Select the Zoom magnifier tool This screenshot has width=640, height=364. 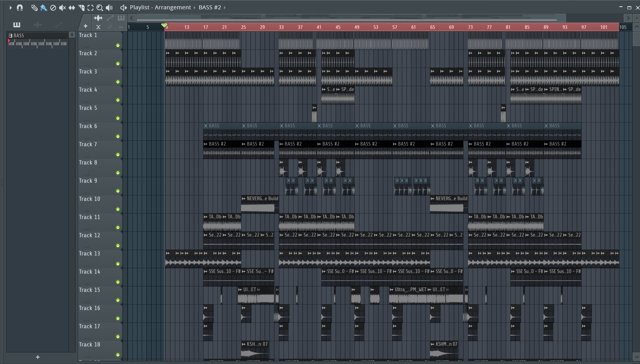[100, 8]
